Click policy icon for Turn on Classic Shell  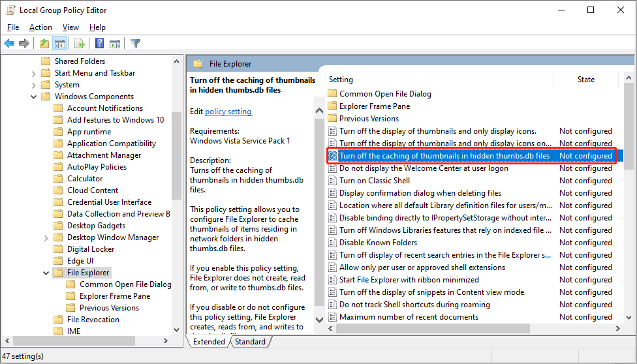[x=332, y=181]
